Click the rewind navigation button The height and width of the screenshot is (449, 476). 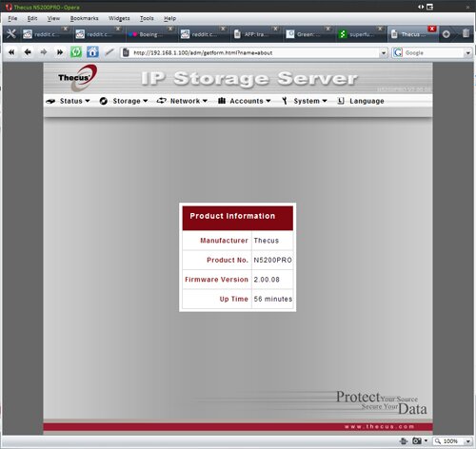click(11, 52)
